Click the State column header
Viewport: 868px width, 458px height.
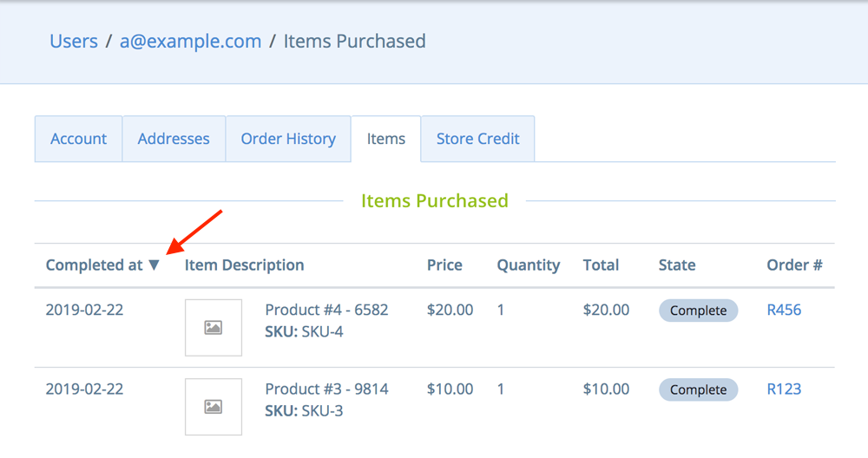(x=677, y=265)
